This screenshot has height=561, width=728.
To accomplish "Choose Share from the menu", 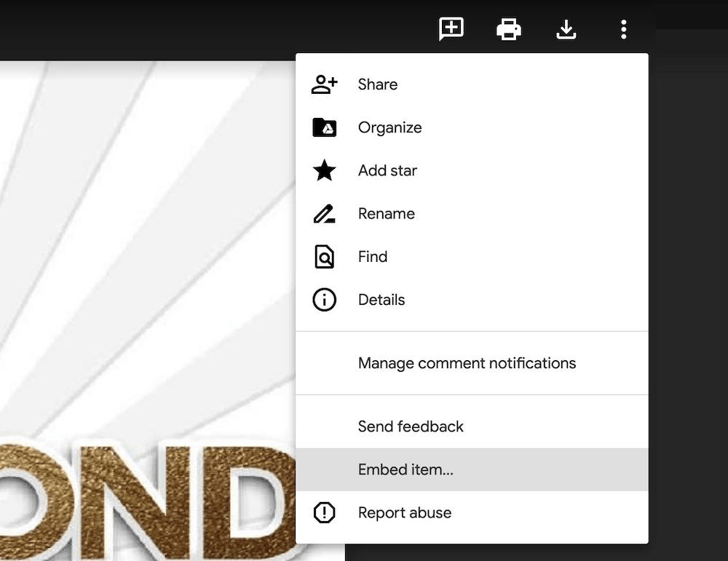I will tap(472, 84).
